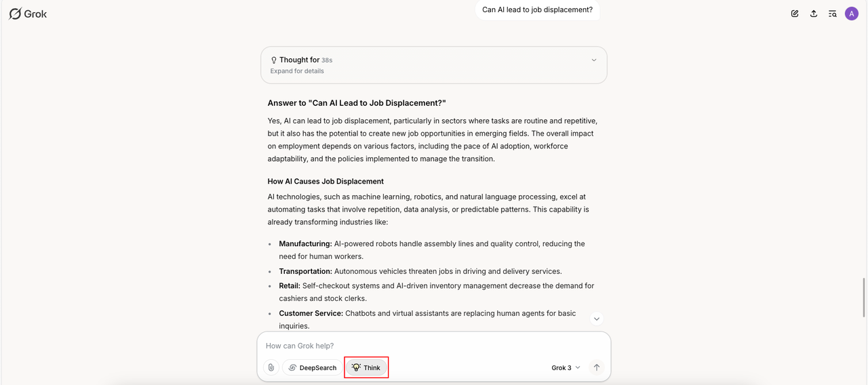868x385 pixels.
Task: Click the paperclip attach icon
Action: [x=271, y=367]
